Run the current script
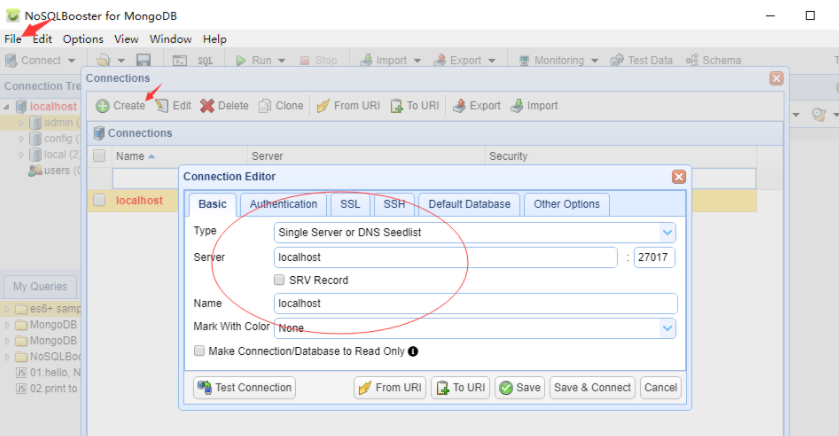The image size is (839, 436). point(254,60)
